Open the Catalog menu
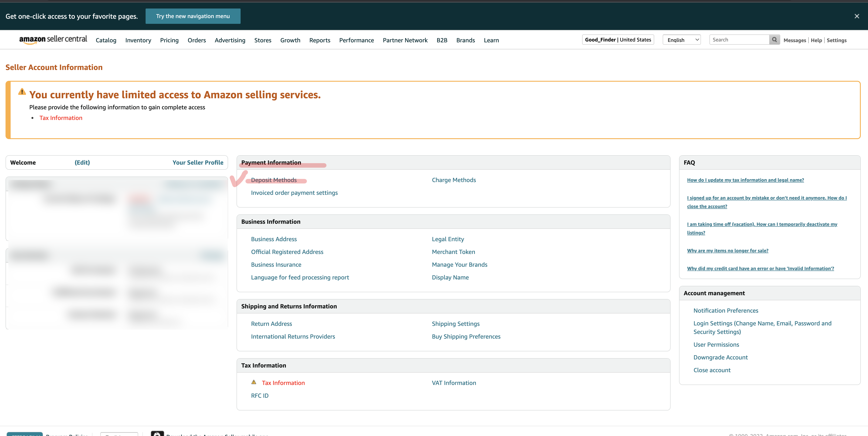Viewport: 868px width, 436px height. point(106,40)
